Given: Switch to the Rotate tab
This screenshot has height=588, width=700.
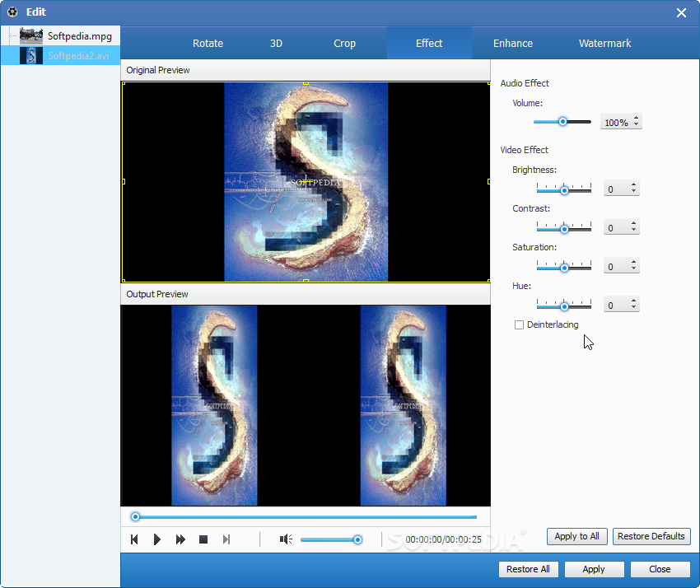Looking at the screenshot, I should pos(208,44).
